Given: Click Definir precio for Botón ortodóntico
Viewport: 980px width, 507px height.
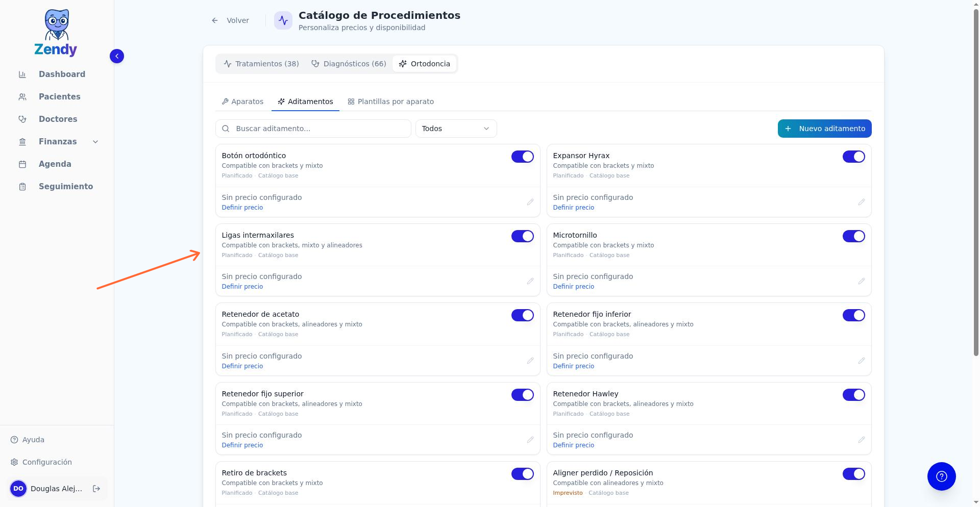Looking at the screenshot, I should [242, 208].
